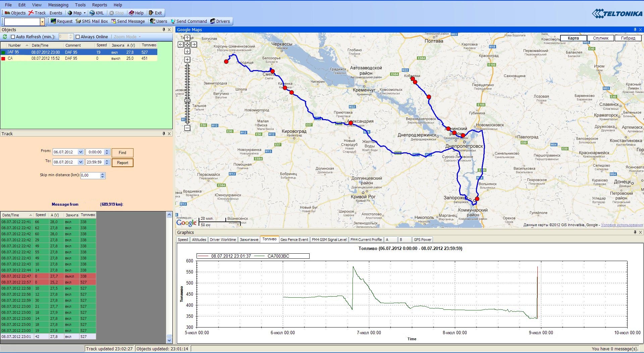This screenshot has height=353, width=644.
Task: Click the map zoom slider handle
Action: [x=187, y=100]
